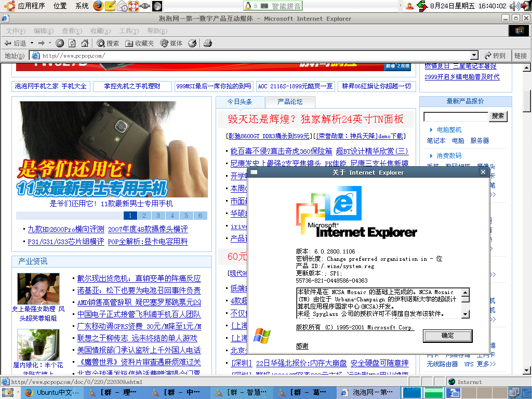Viewport: 532px width, 399px height.
Task: Click the show desktop icon in bottom panel
Action: [7, 393]
